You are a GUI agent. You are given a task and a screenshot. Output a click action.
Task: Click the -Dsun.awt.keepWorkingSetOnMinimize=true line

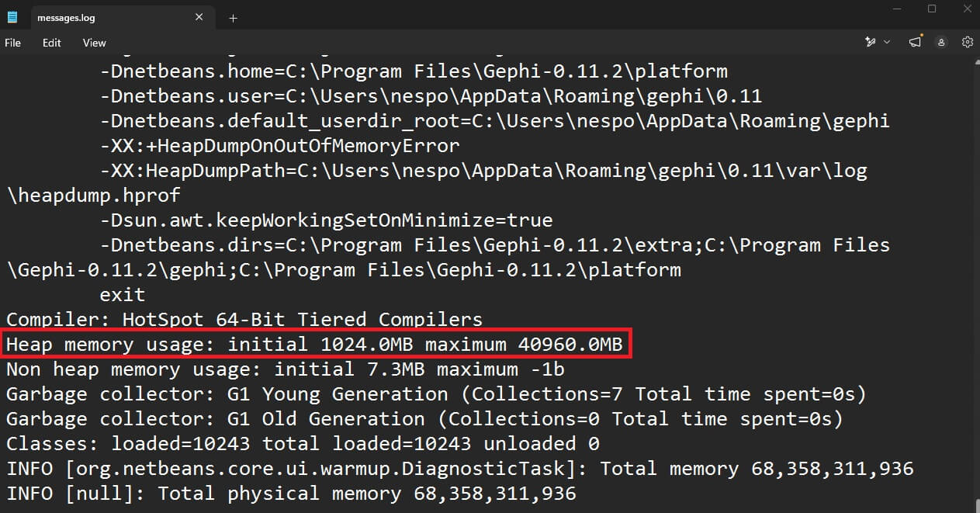(326, 220)
